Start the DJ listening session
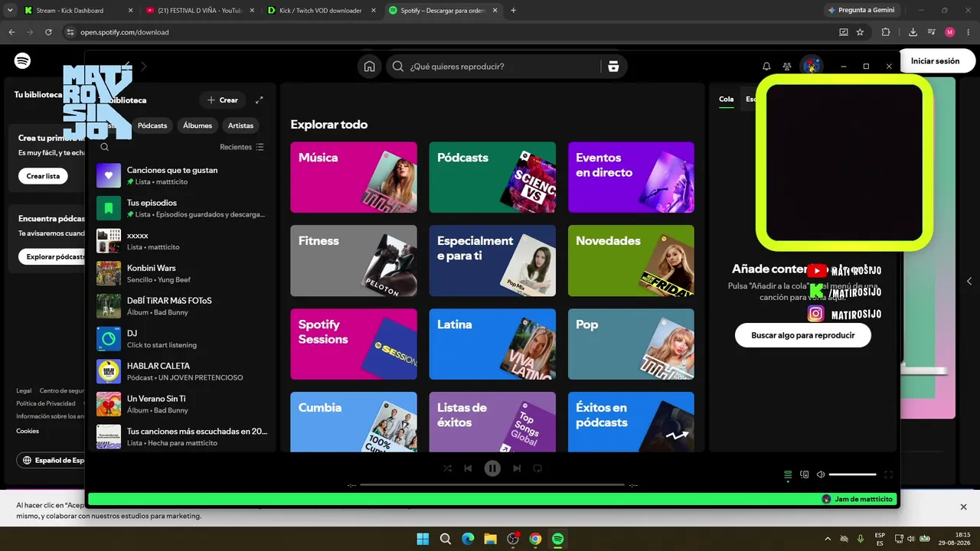The width and height of the screenshot is (980, 551). (181, 339)
